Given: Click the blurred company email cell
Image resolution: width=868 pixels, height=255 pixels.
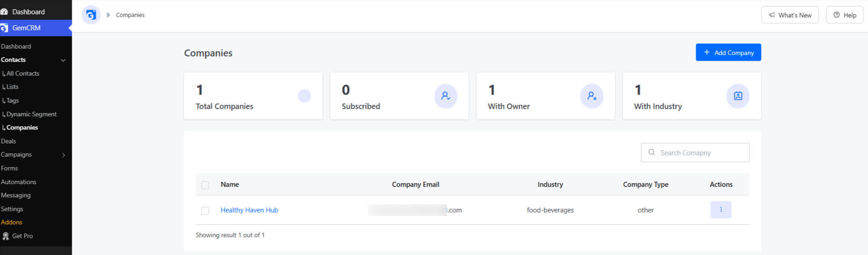Looking at the screenshot, I should (x=415, y=210).
